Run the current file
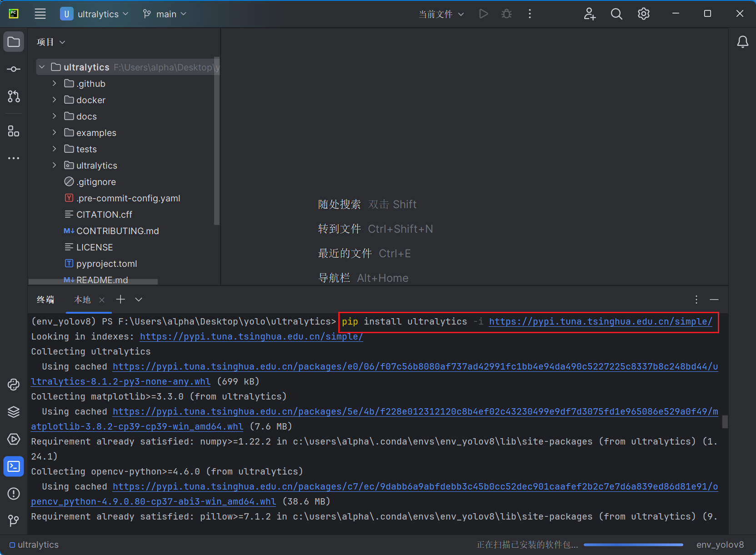The image size is (756, 555). pyautogui.click(x=484, y=14)
